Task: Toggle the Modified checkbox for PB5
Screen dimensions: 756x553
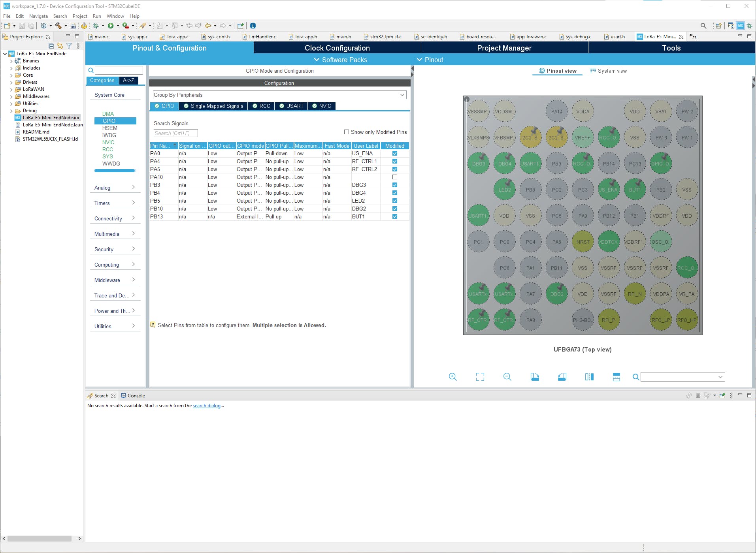Action: click(395, 201)
